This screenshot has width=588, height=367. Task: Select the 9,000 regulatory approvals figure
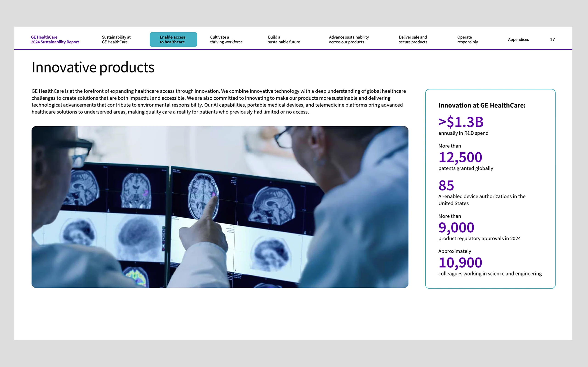click(456, 228)
